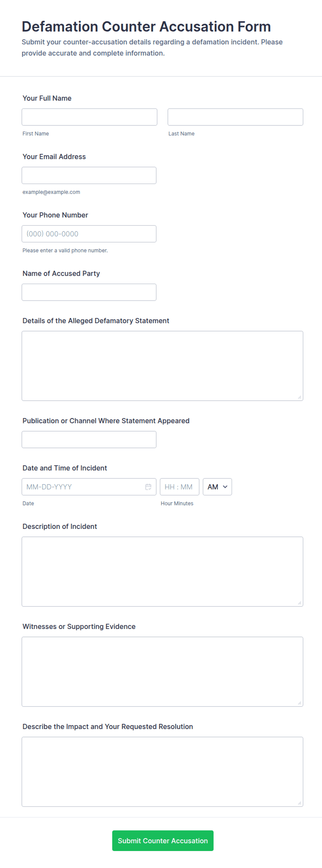Screen dimensions: 322x868
Task: Click the Submit Counter Accusation button
Action: pyautogui.click(x=163, y=840)
